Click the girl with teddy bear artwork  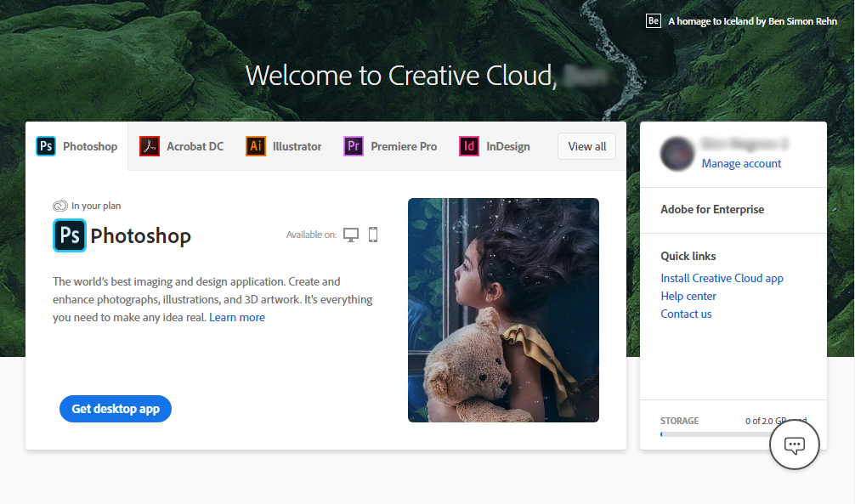503,310
